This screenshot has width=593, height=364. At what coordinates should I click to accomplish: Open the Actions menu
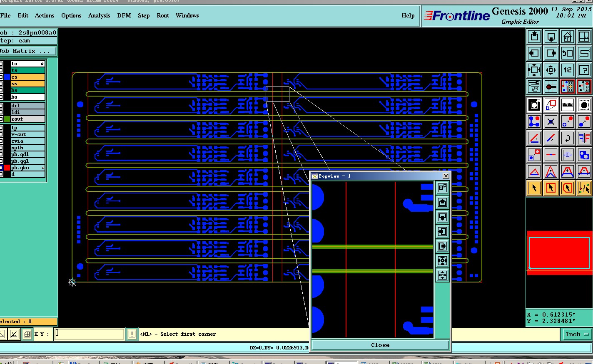pos(45,15)
